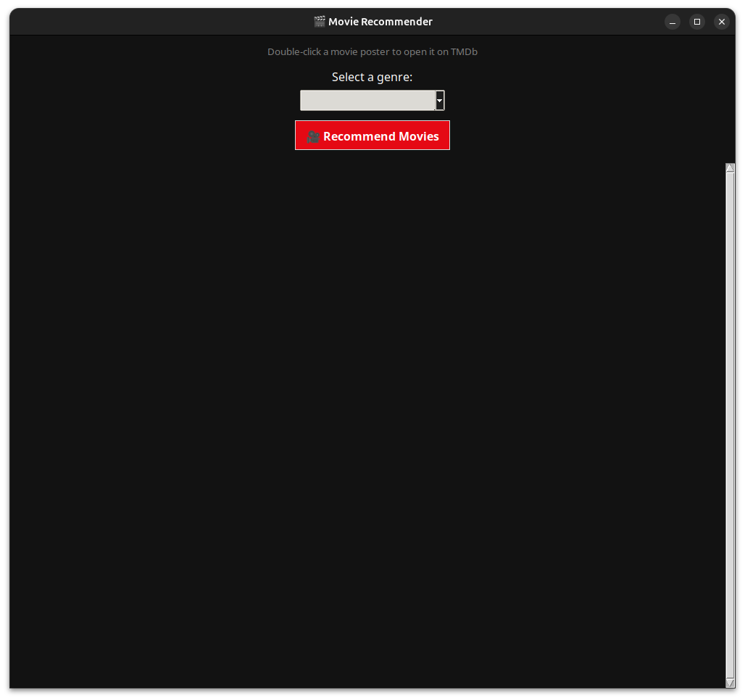
Task: Click the 'Select a genre:' label
Action: (372, 77)
